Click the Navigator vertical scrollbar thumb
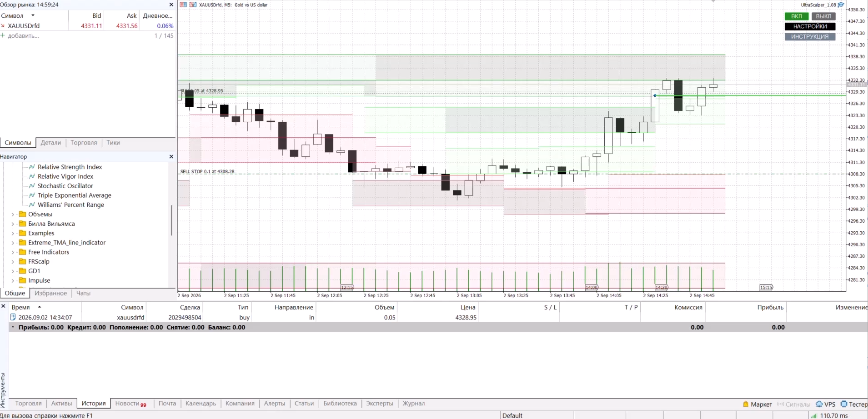 click(x=171, y=220)
